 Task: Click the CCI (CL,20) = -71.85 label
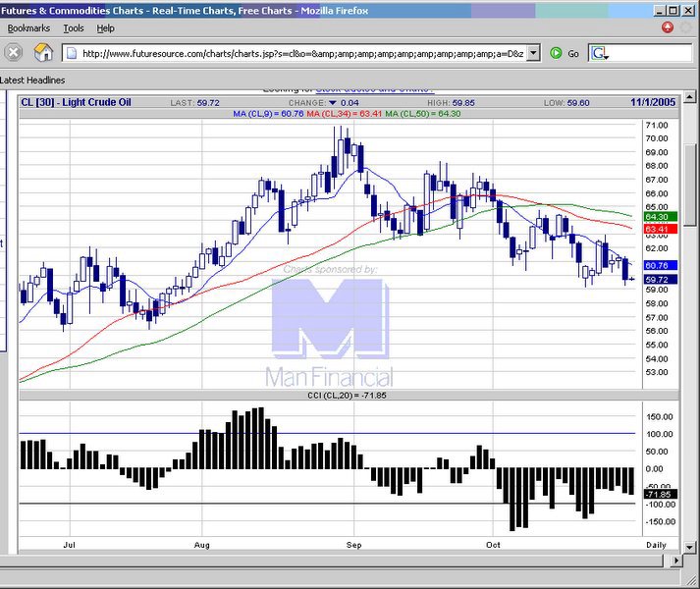coord(347,396)
